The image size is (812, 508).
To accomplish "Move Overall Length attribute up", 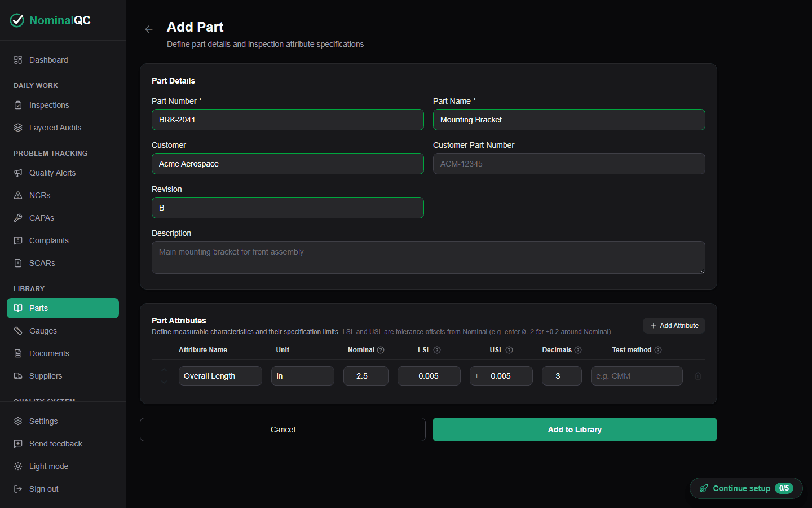I will (164, 370).
